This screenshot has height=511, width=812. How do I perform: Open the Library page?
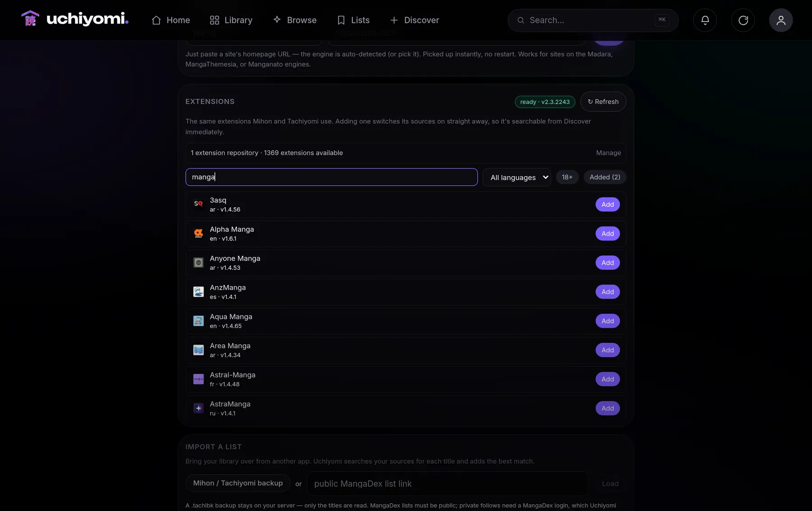click(x=231, y=20)
